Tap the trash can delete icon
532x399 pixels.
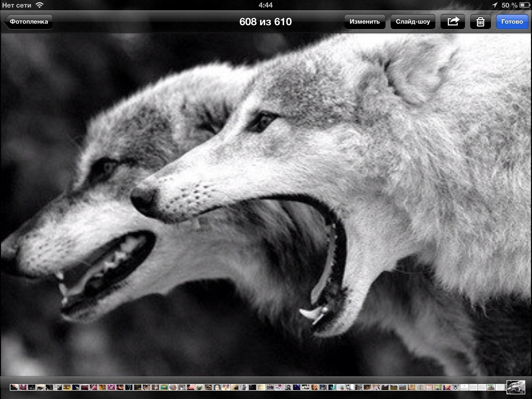(x=480, y=22)
